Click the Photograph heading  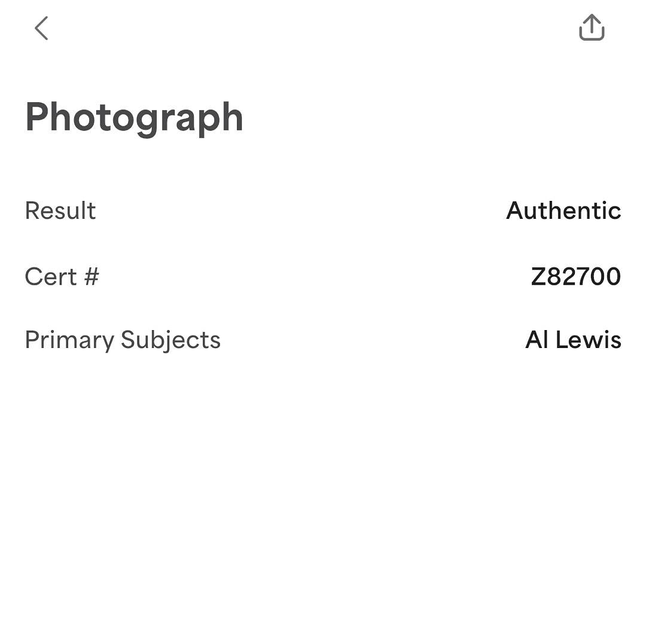(134, 117)
